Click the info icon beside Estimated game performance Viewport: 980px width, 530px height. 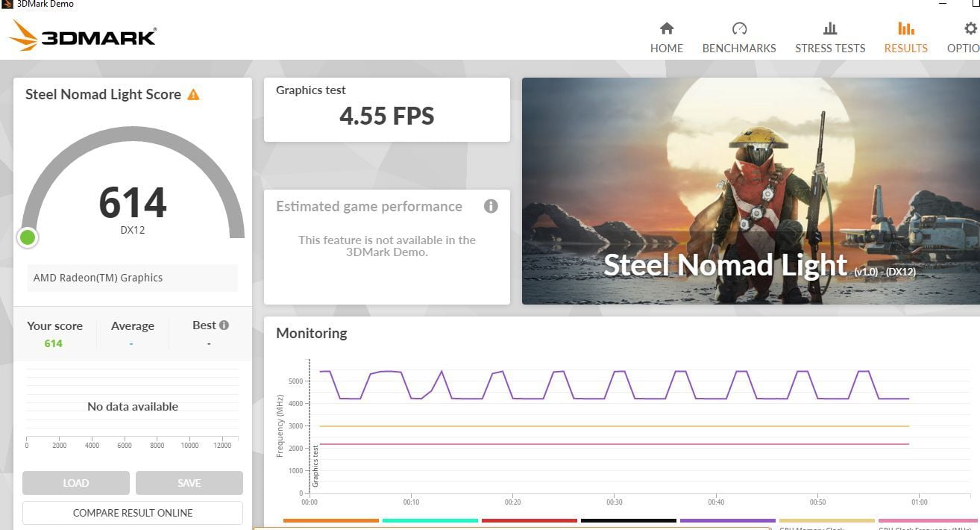coord(491,207)
